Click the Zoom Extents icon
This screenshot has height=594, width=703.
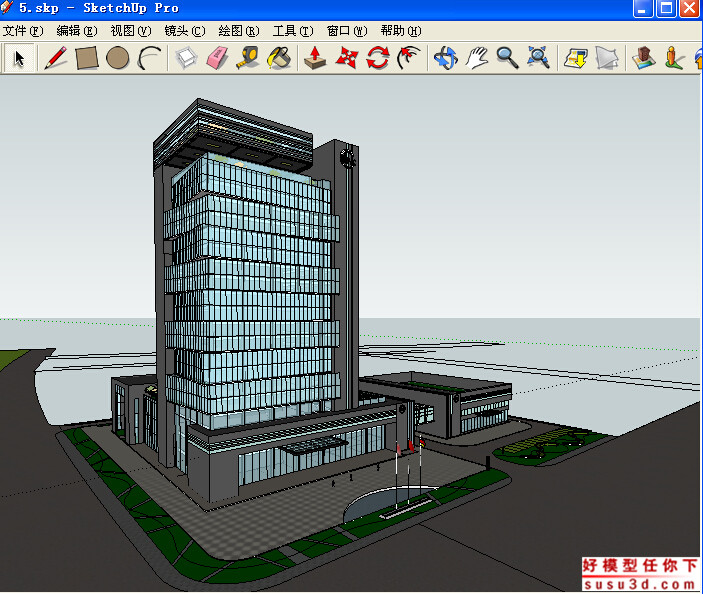538,58
